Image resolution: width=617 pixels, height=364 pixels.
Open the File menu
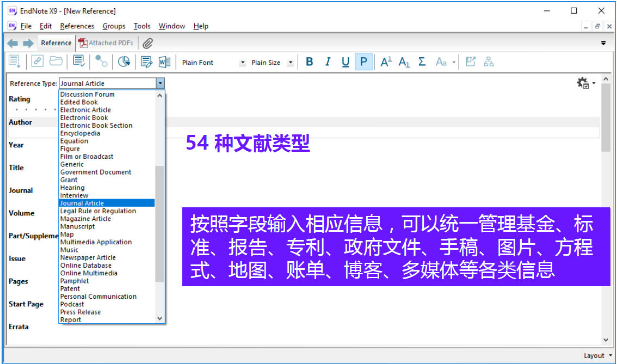point(26,26)
